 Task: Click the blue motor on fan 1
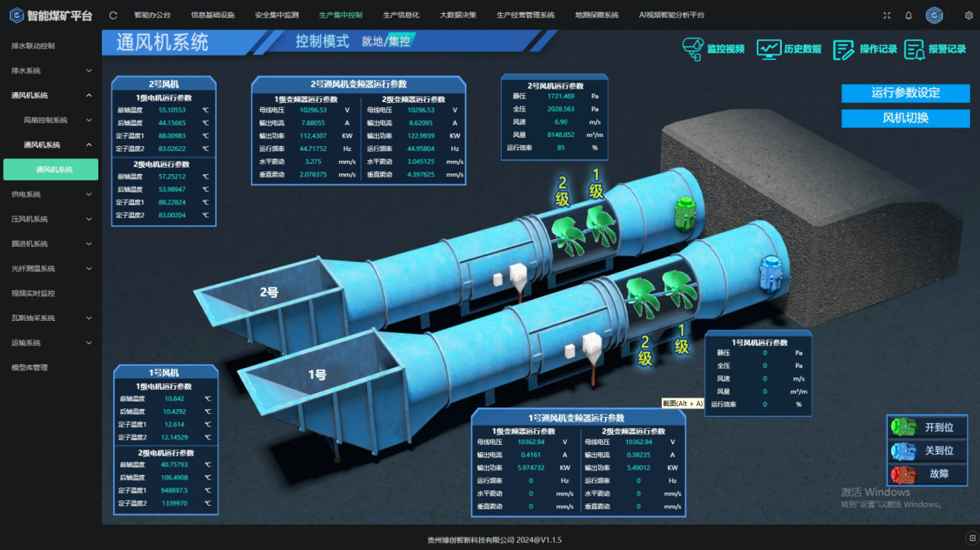click(x=770, y=273)
